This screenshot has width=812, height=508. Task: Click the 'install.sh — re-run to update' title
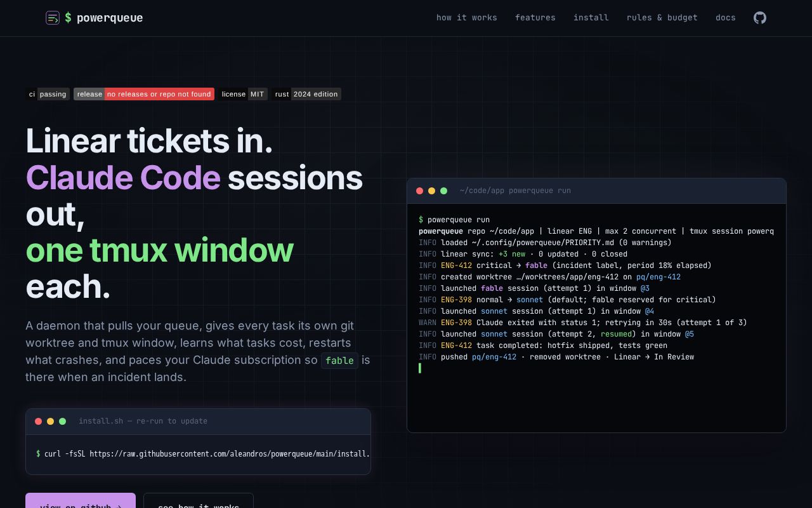(143, 421)
